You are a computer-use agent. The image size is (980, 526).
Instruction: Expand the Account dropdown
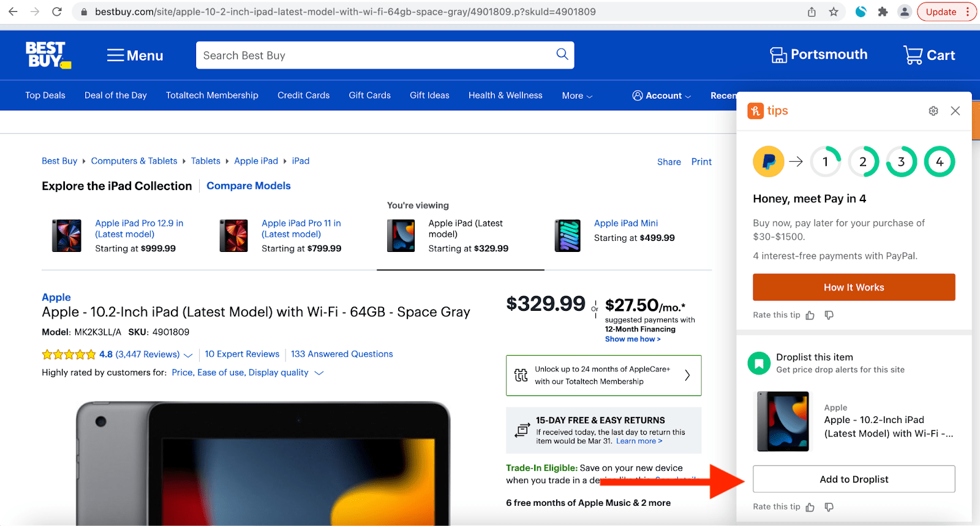[x=661, y=96]
